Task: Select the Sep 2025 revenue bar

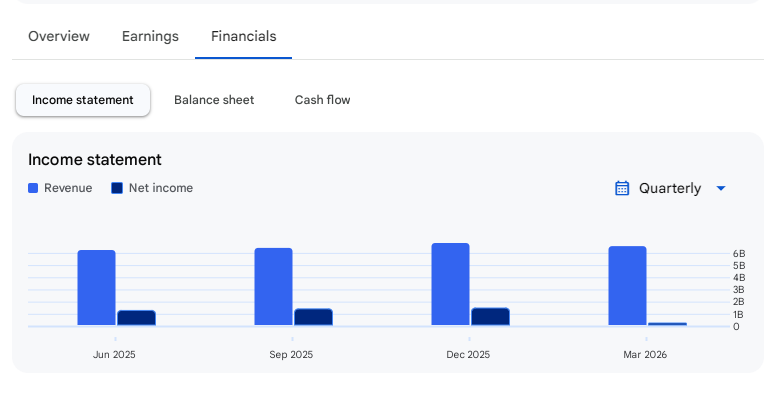Action: 274,287
